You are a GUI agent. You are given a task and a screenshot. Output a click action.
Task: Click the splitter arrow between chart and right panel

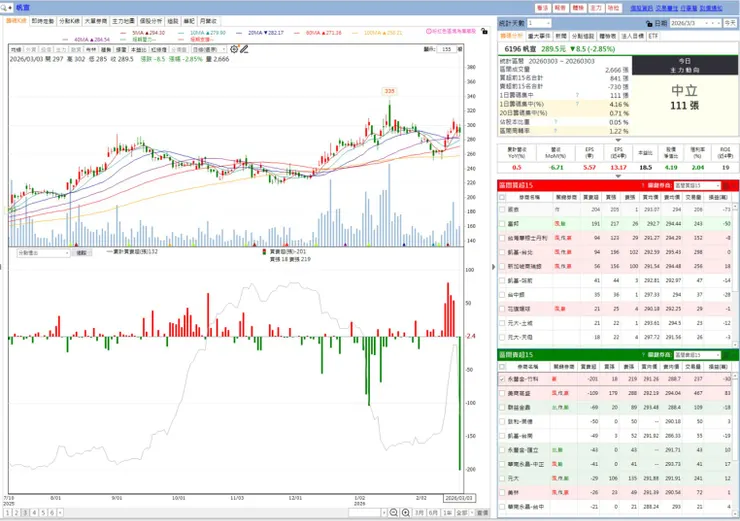[494, 267]
